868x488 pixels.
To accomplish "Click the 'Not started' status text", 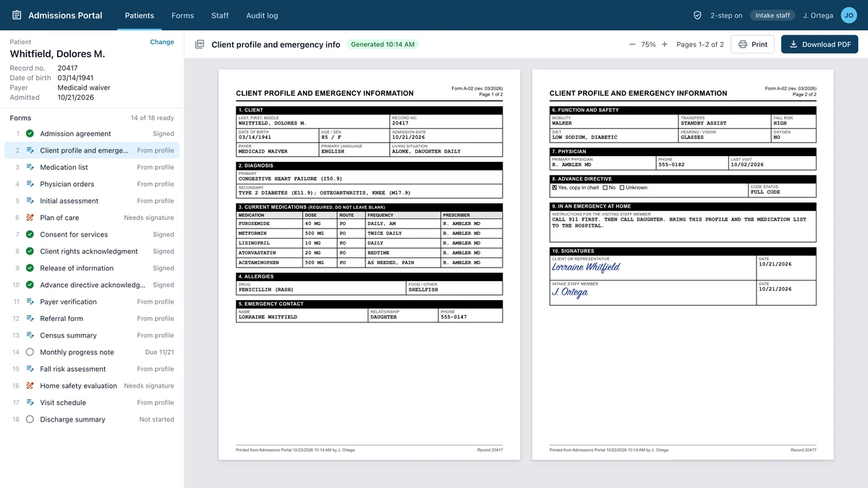I will coord(157,419).
